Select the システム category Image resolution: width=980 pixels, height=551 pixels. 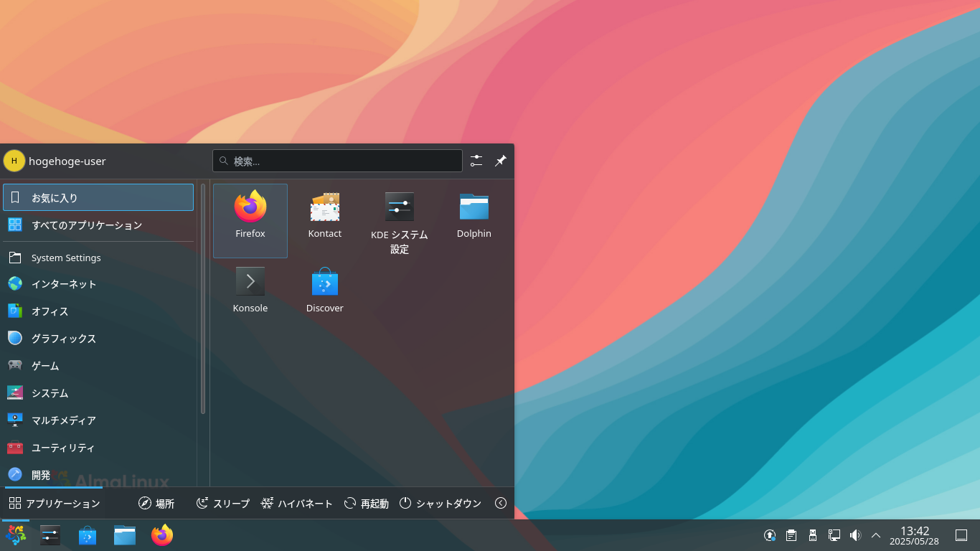(x=98, y=393)
